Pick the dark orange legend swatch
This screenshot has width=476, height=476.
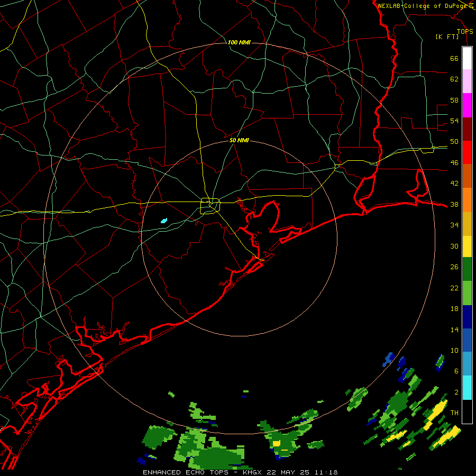click(467, 176)
